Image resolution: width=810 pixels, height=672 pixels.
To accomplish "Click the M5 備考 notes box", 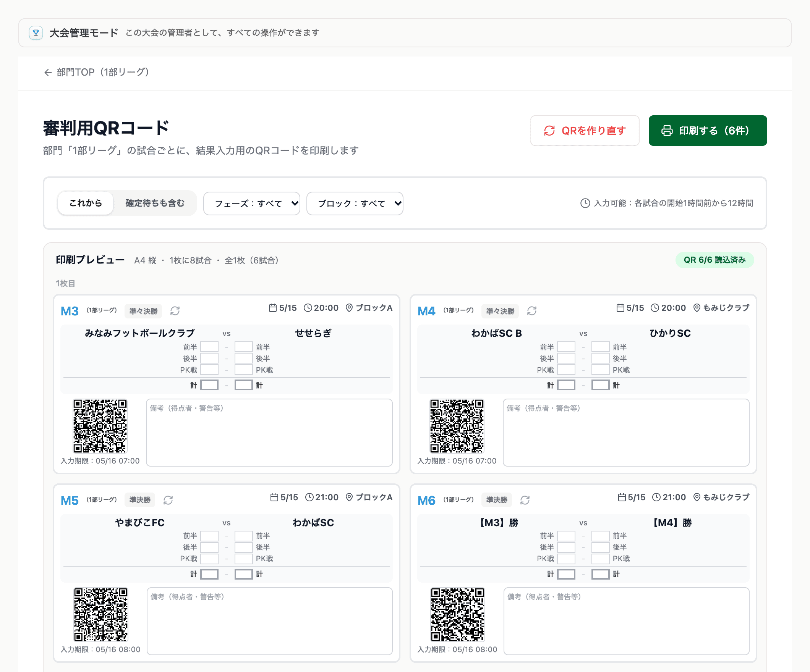I will pyautogui.click(x=270, y=621).
